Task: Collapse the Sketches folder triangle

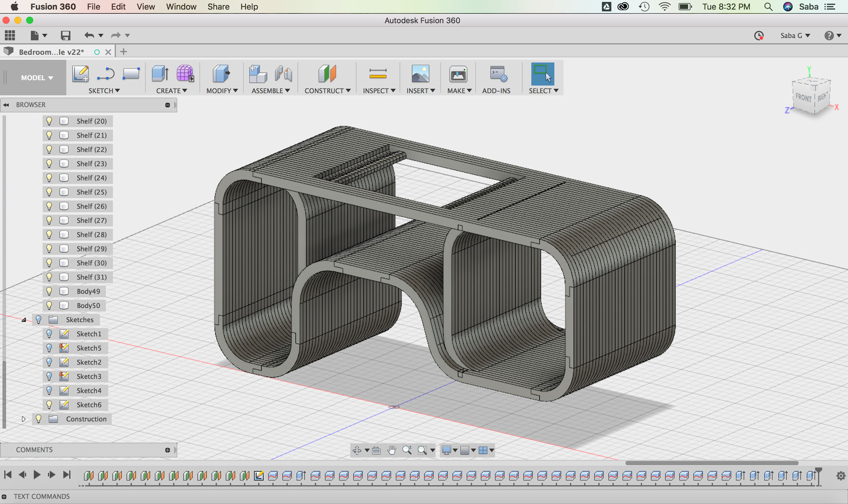Action: coord(24,320)
